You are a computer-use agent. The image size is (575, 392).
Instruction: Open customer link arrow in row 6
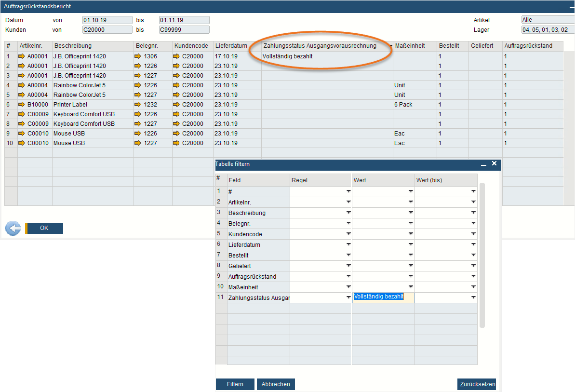click(x=176, y=105)
